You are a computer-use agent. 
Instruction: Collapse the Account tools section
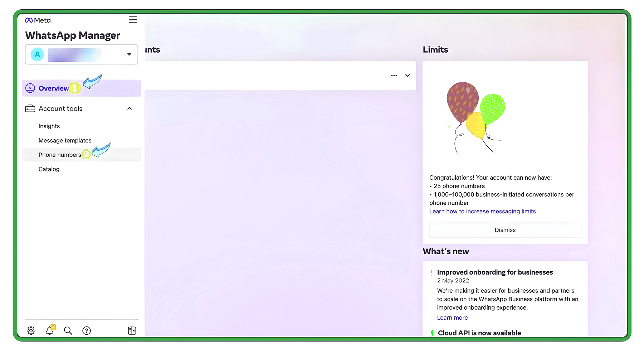pyautogui.click(x=130, y=109)
